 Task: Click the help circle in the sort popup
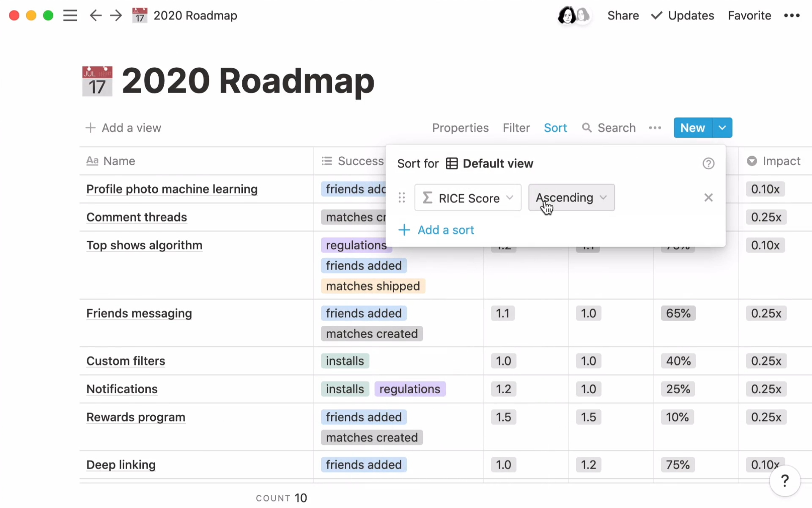pos(708,163)
